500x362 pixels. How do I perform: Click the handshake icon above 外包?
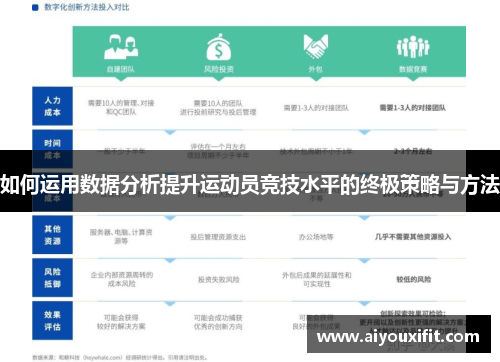click(316, 46)
